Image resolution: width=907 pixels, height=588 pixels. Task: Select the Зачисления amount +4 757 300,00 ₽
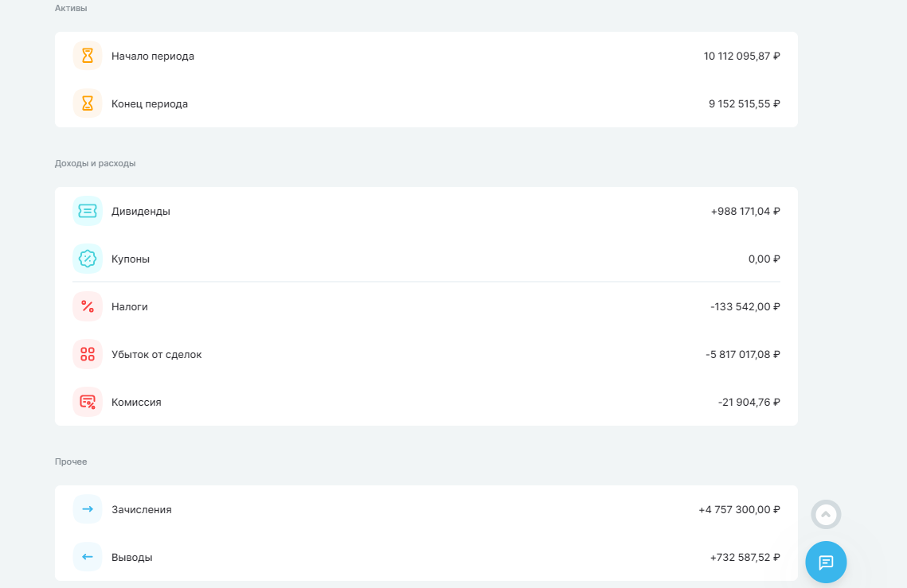point(739,510)
